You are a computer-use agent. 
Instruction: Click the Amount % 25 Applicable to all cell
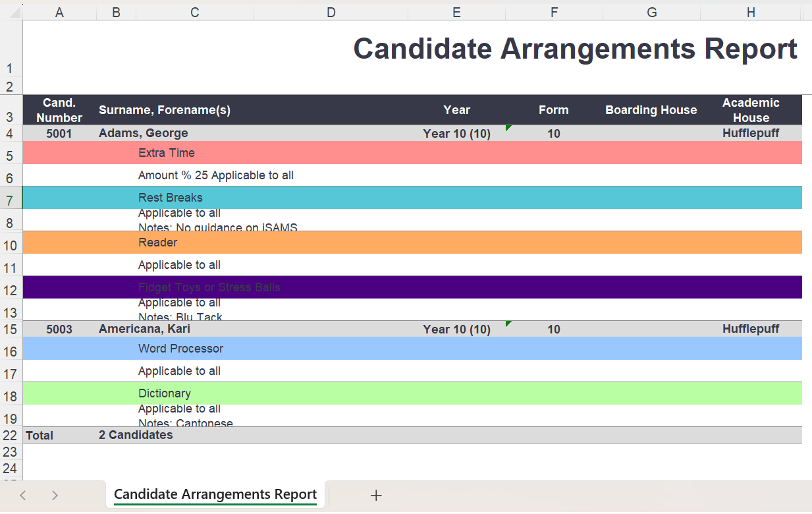click(x=216, y=175)
